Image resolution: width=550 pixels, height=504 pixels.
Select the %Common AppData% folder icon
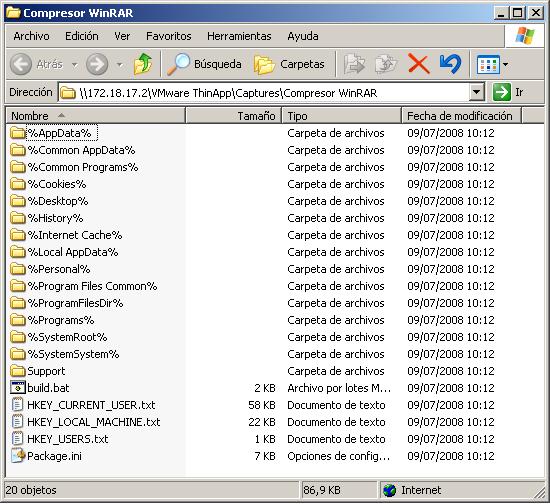[x=17, y=150]
